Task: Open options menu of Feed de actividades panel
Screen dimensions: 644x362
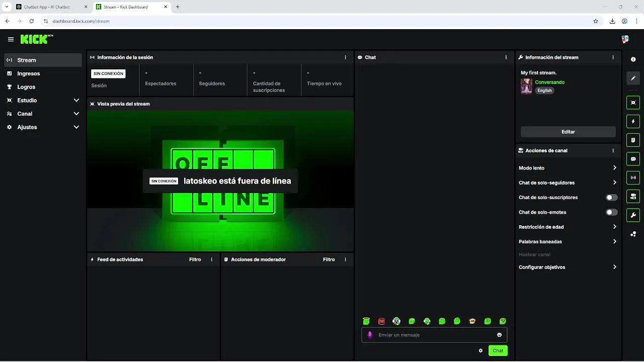Action: point(212,259)
